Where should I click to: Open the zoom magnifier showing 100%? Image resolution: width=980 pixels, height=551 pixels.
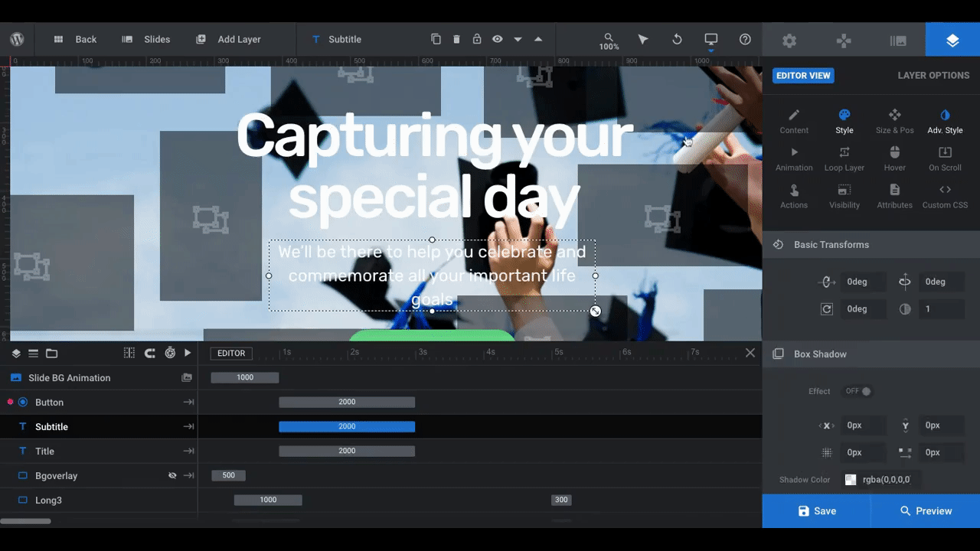(x=609, y=41)
